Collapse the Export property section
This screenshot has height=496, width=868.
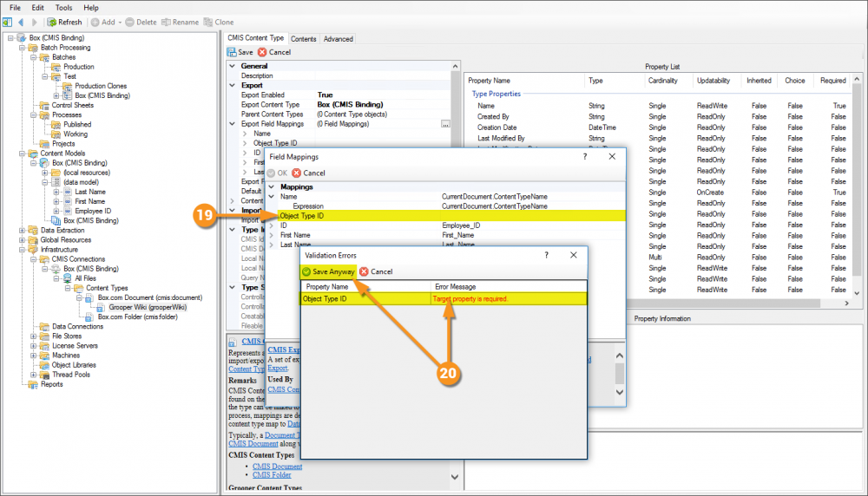pos(233,85)
